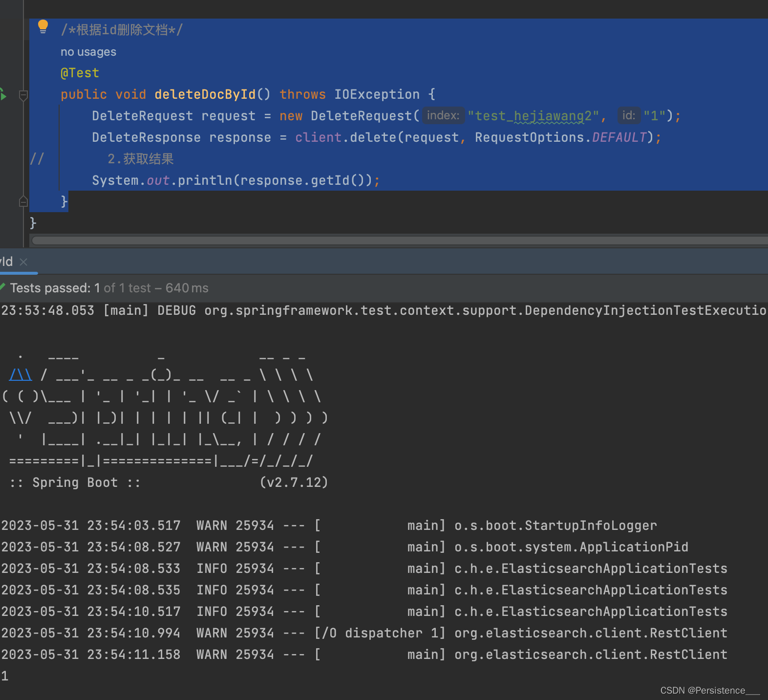
Task: Click the green test passed checkmark
Action: [2, 286]
